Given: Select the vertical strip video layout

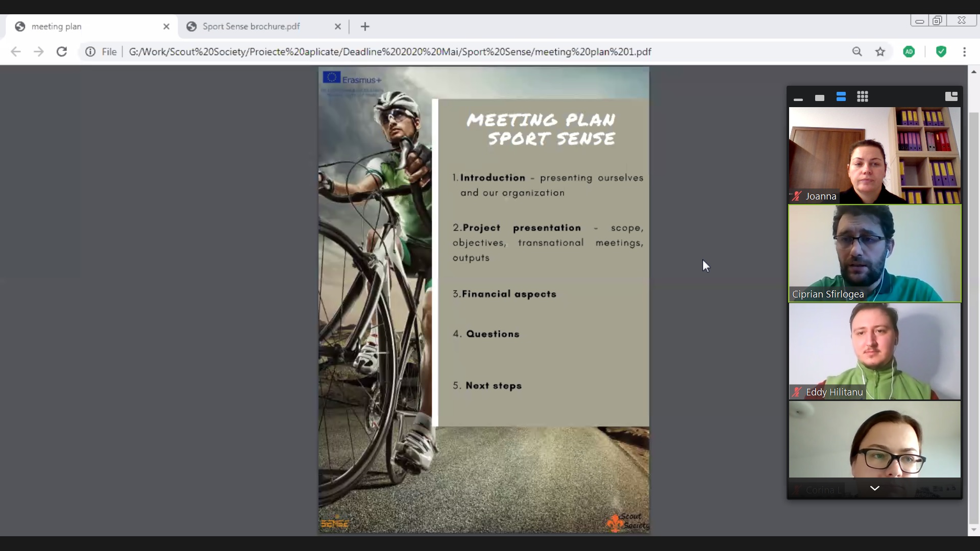Looking at the screenshot, I should click(841, 97).
